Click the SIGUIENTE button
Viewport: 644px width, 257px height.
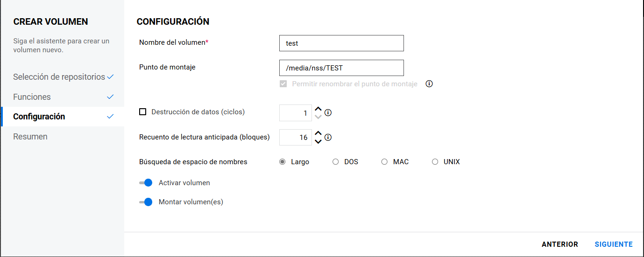point(614,244)
